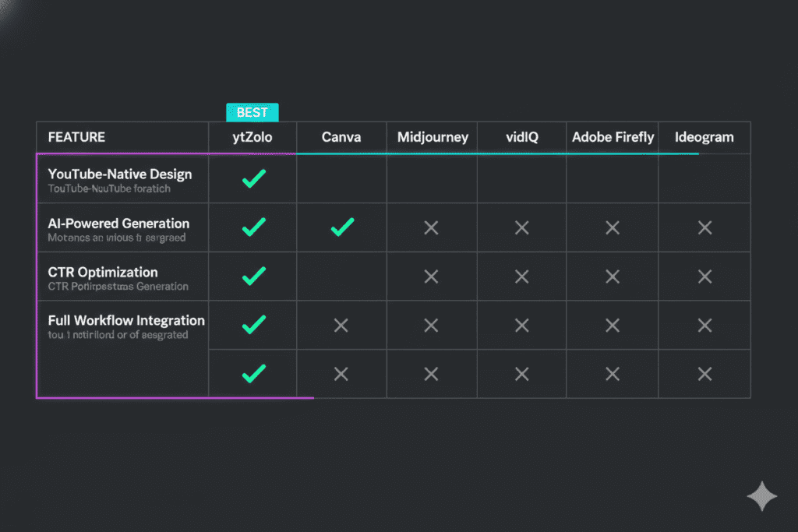Screen dimensions: 798x532
Task: Click the vidIQ X for Full Workflow Integration
Action: click(521, 326)
